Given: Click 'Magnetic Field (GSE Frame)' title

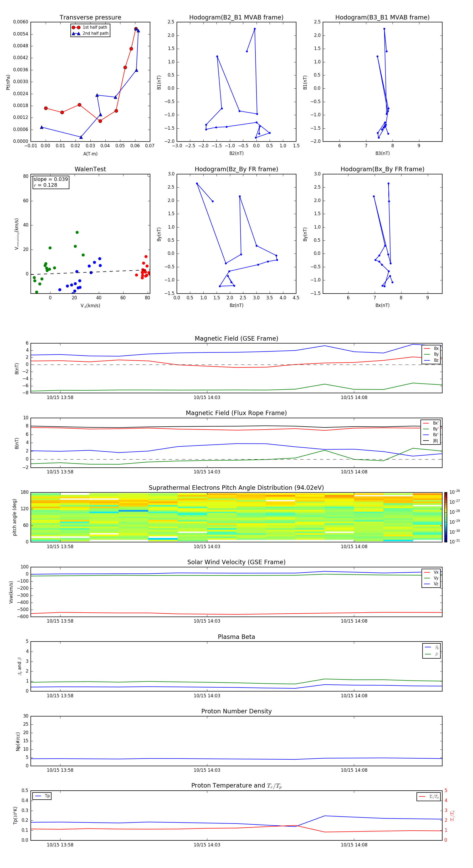Looking at the screenshot, I should point(236,339).
